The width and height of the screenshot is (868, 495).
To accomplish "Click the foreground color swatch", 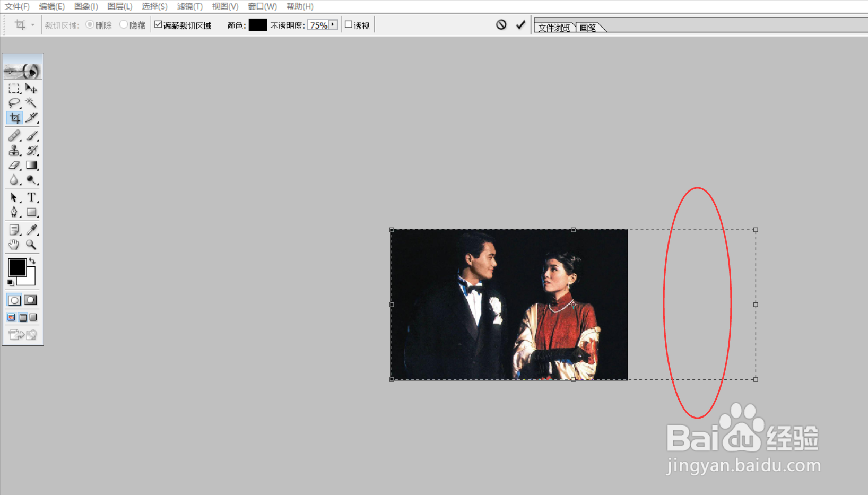I will (x=17, y=267).
